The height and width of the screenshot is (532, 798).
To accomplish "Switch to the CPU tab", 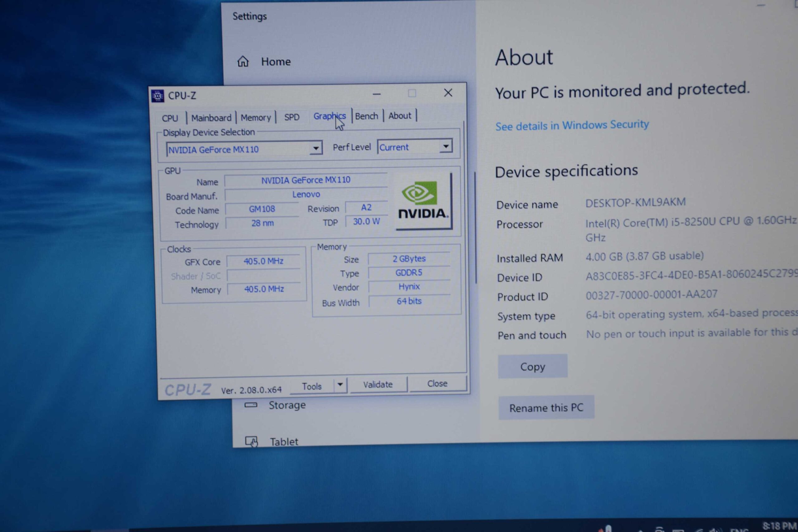I will [170, 118].
